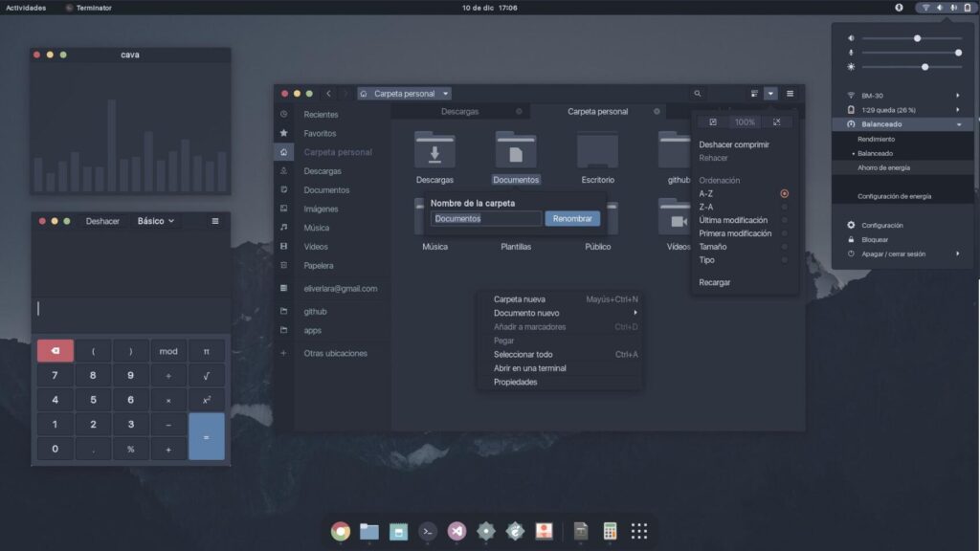Select the Última modificación sort option
Viewport: 980px width, 551px height.
[785, 220]
